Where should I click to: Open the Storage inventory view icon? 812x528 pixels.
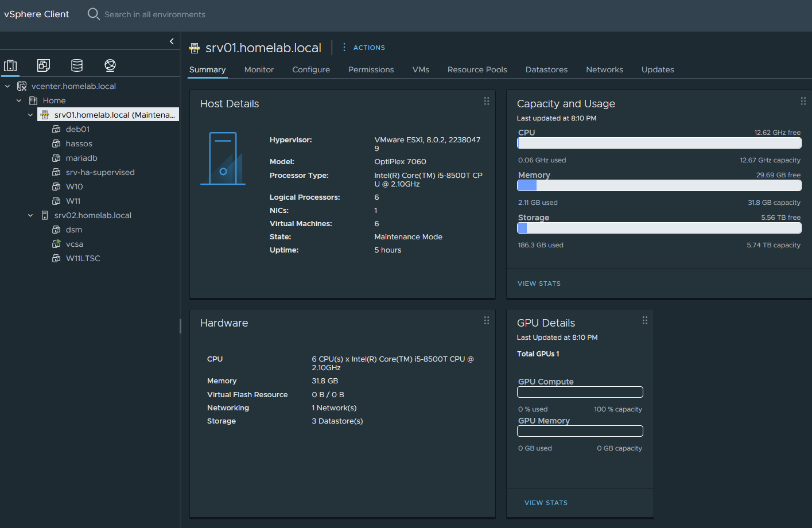click(77, 65)
